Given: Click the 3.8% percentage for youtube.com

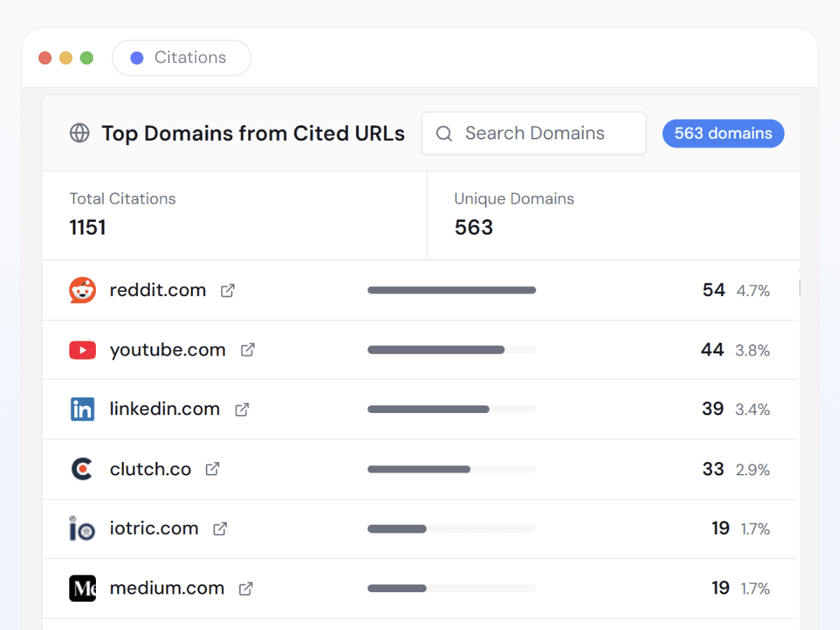Looking at the screenshot, I should (752, 351).
